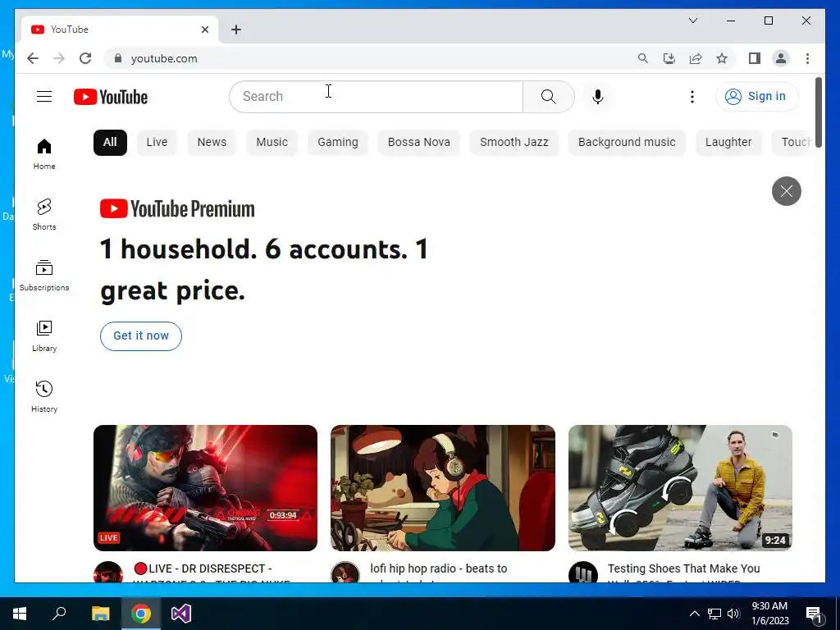Viewport: 840px width, 630px height.
Task: Click the youtube.com address bar
Action: (x=370, y=58)
